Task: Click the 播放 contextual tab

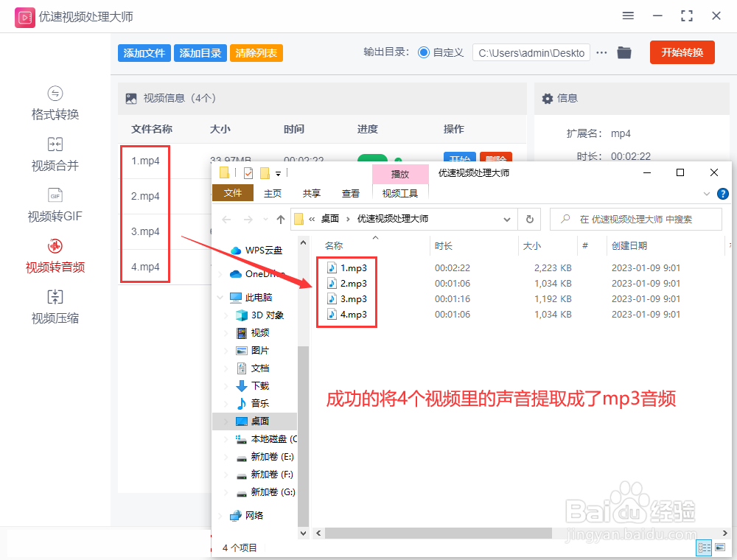Action: tap(400, 174)
